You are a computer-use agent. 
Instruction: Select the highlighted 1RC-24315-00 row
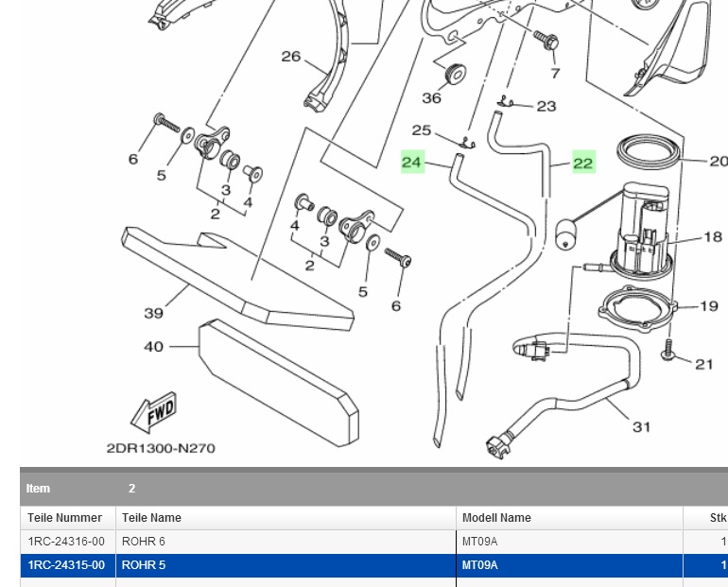(66, 565)
